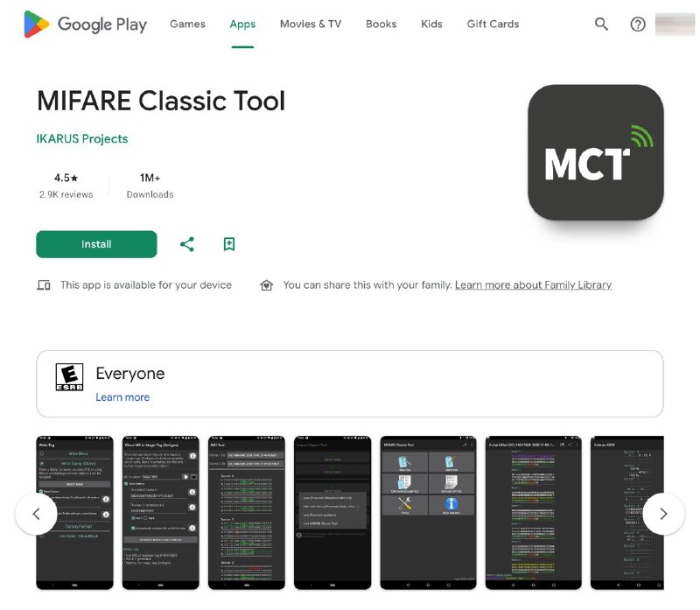Click the search magnifier icon
The height and width of the screenshot is (610, 700).
(x=601, y=25)
